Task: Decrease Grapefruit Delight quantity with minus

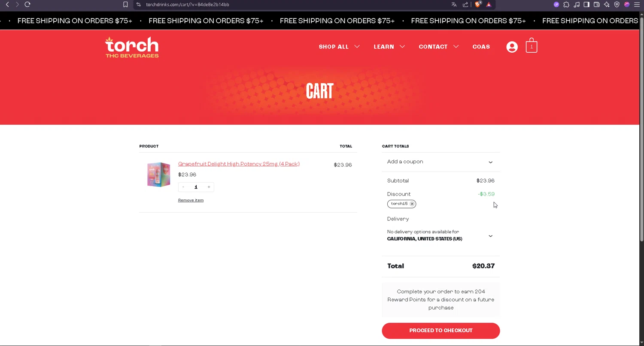Action: (183, 187)
